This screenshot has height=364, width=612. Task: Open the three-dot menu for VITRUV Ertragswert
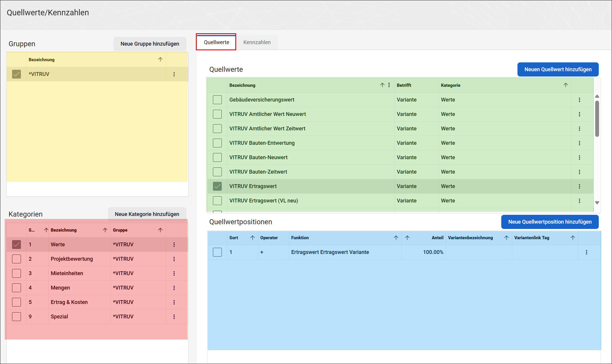click(579, 186)
